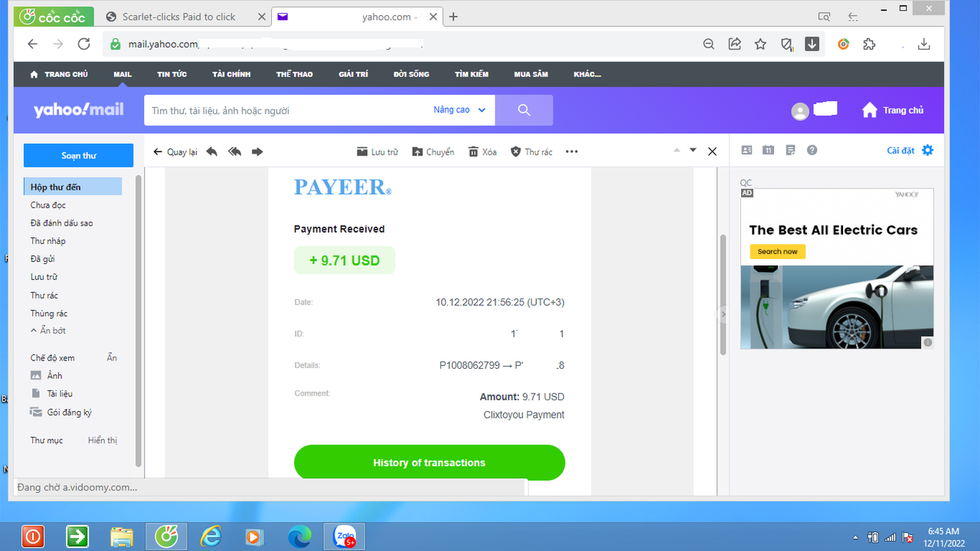Click the purple search magnifier button
The image size is (980, 551).
(524, 110)
